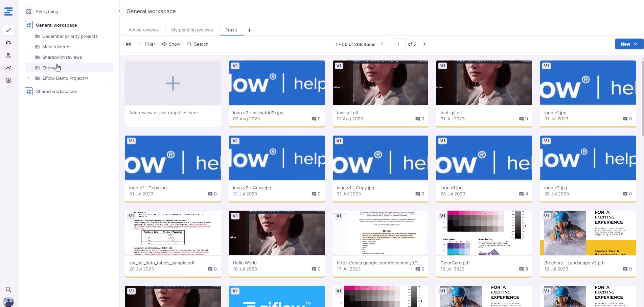Screen dimensions: 644x307
Task: Click the page number input field
Action: (398, 44)
